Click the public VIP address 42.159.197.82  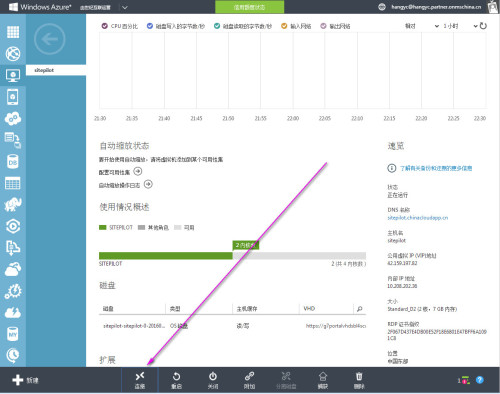(402, 263)
